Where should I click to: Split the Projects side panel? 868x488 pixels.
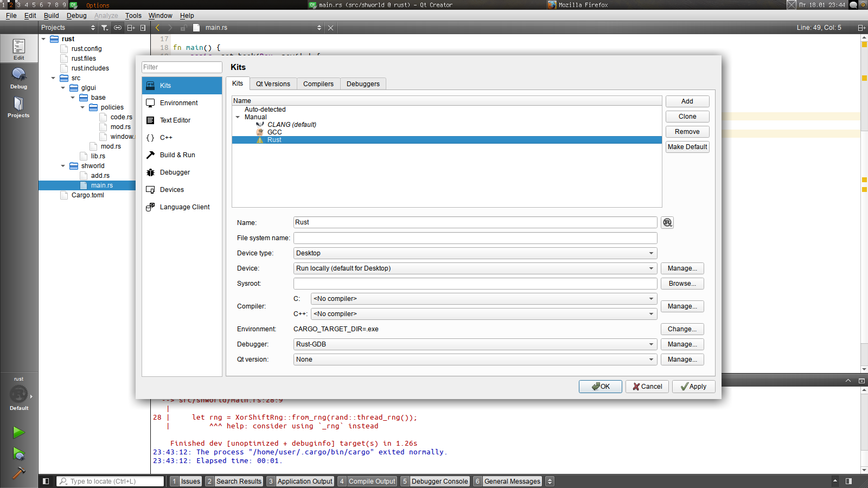131,28
